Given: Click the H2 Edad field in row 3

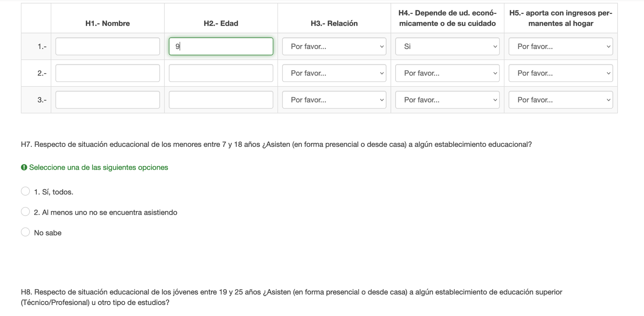Looking at the screenshot, I should (x=221, y=100).
